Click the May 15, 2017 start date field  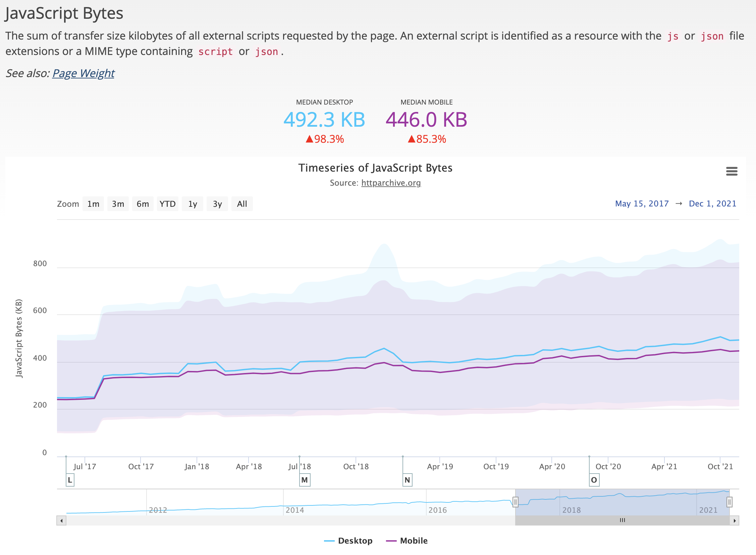(641, 203)
